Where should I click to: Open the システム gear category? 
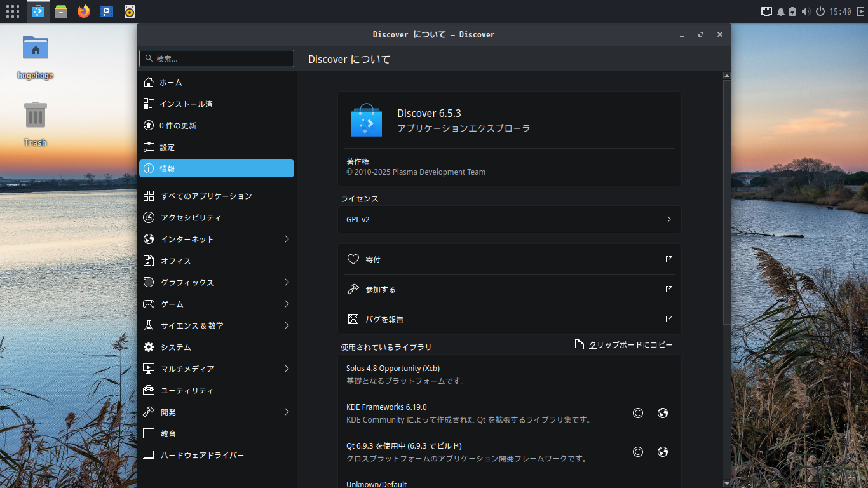pyautogui.click(x=216, y=348)
